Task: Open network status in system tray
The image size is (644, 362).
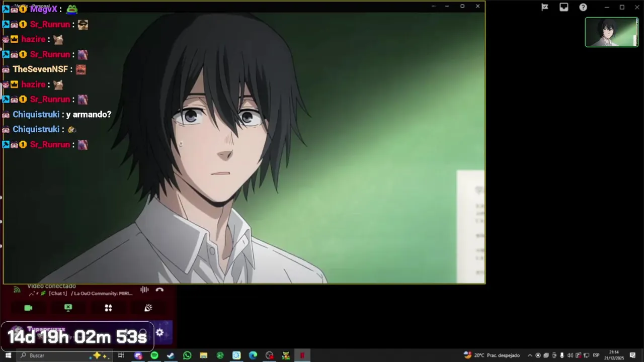Action: [586, 355]
